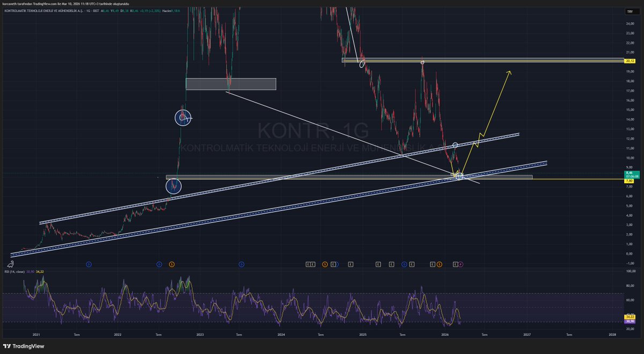Click the 2025 time axis label
This screenshot has height=354, width=644.
point(363,334)
